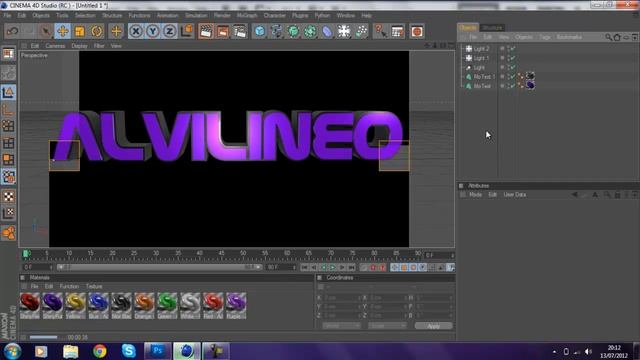Add a Cube primitive object

260,31
